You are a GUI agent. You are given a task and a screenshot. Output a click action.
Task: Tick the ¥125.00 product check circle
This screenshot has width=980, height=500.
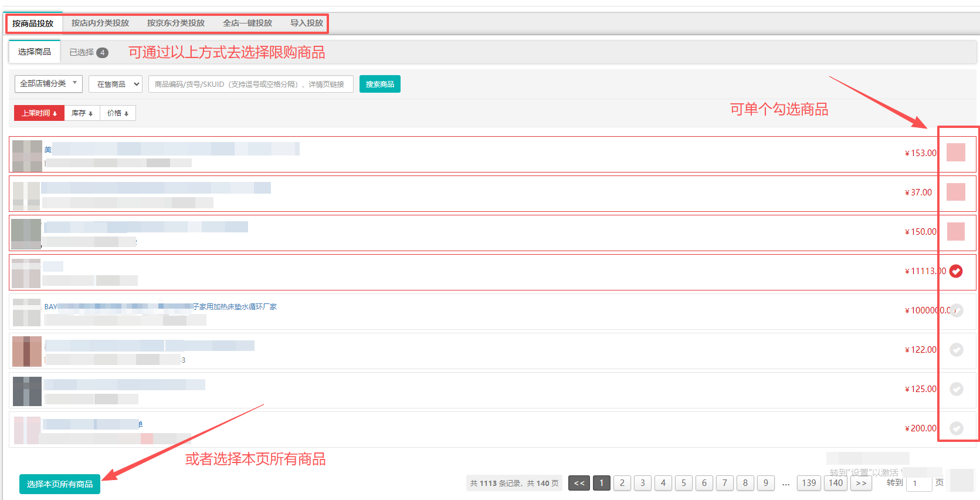pyautogui.click(x=956, y=389)
